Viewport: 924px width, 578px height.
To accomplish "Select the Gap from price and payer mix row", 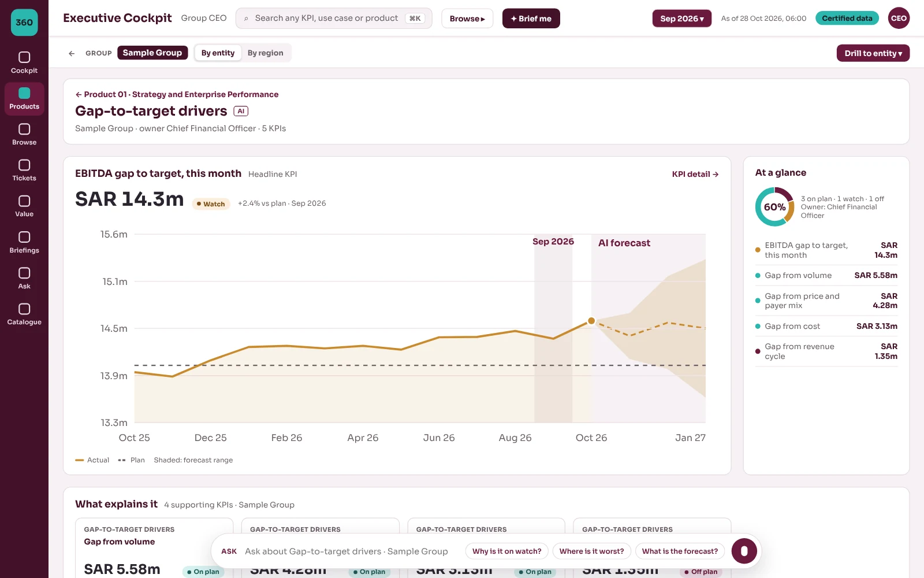I will coord(826,301).
